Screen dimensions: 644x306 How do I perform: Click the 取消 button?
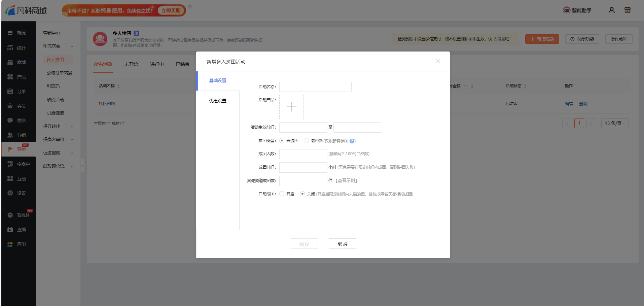click(x=342, y=244)
